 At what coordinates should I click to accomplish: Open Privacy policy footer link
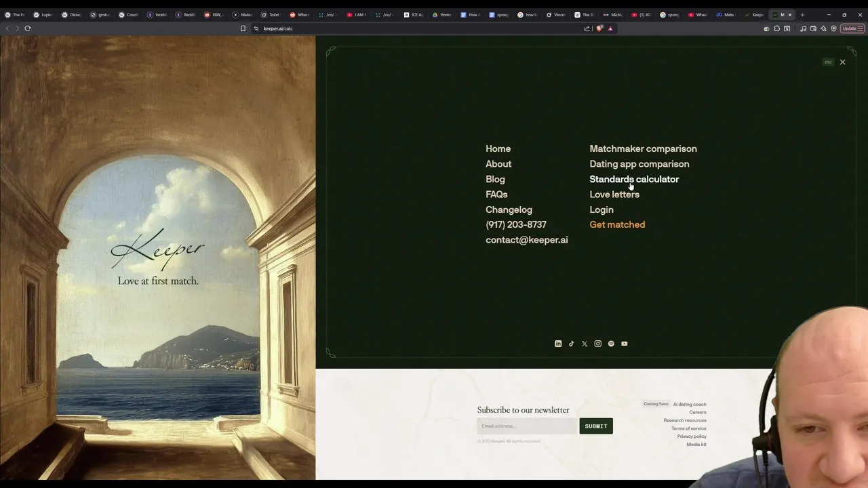[692, 436]
